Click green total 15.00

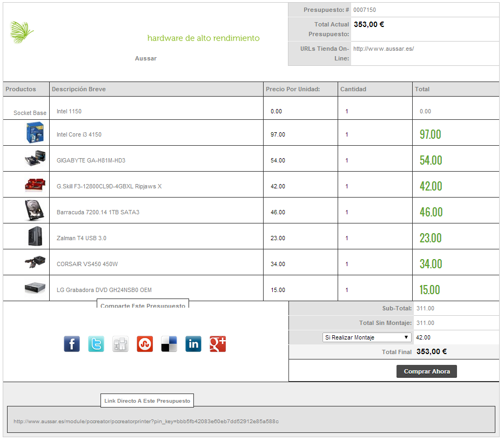pos(430,290)
